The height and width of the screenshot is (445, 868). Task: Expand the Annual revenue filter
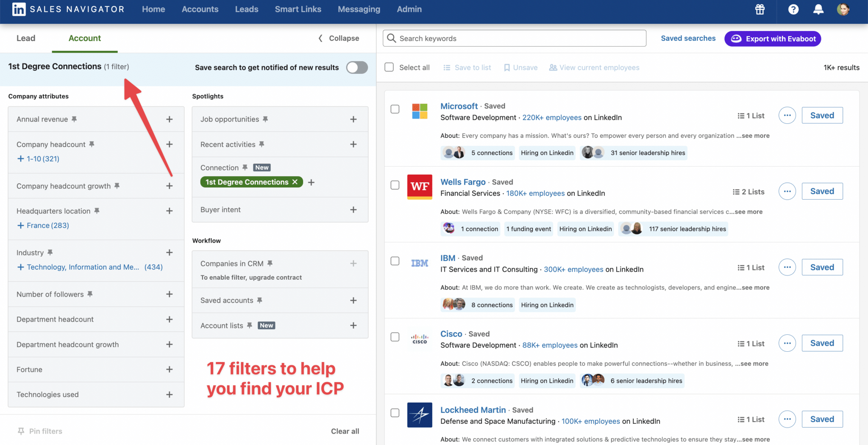[x=169, y=119]
